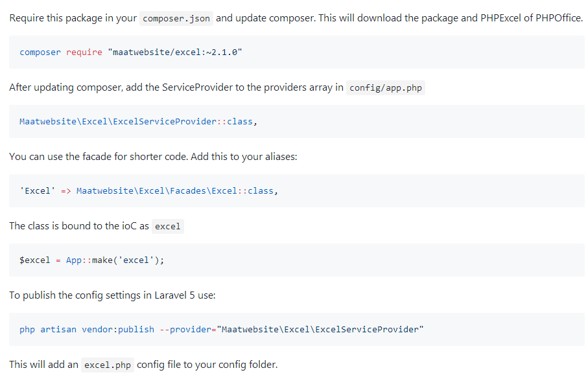Click the inline code 'excel.php'
This screenshot has width=588, height=377.
click(x=107, y=365)
